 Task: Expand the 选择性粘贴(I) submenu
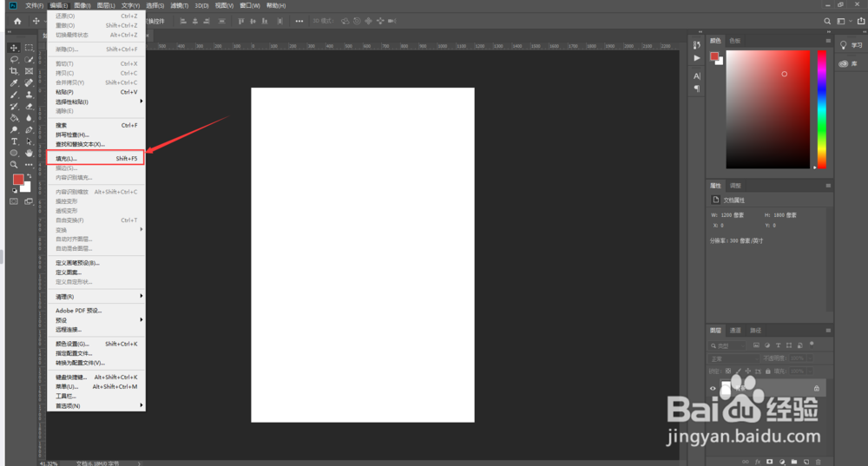(96, 102)
